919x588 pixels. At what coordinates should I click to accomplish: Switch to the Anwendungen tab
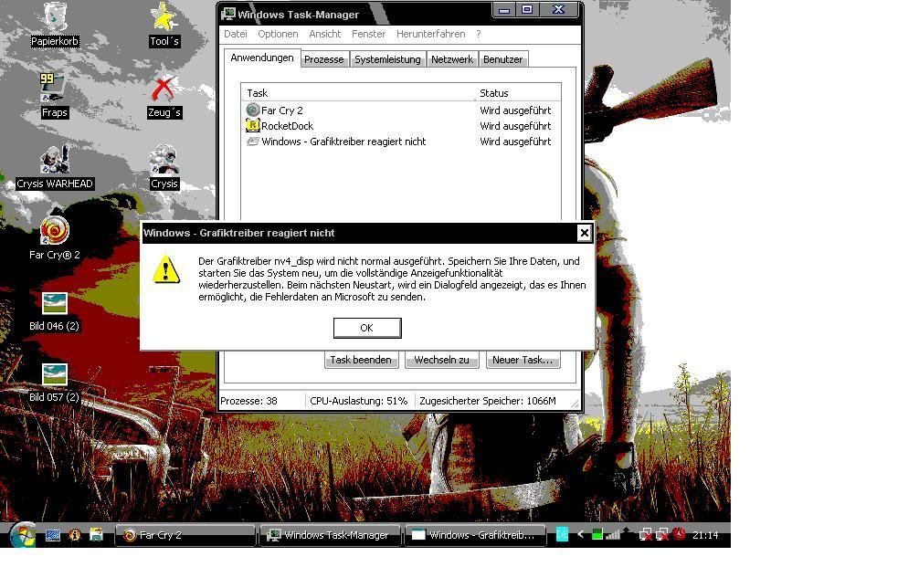262,58
